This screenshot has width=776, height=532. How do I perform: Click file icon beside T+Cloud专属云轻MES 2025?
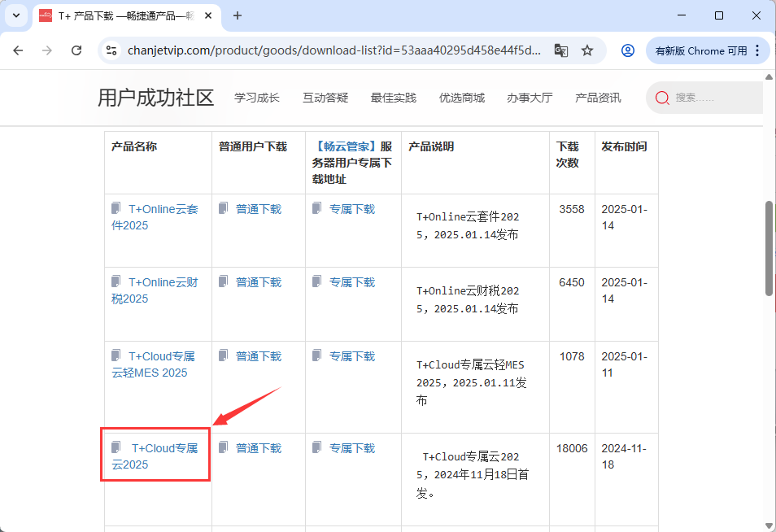pos(116,355)
